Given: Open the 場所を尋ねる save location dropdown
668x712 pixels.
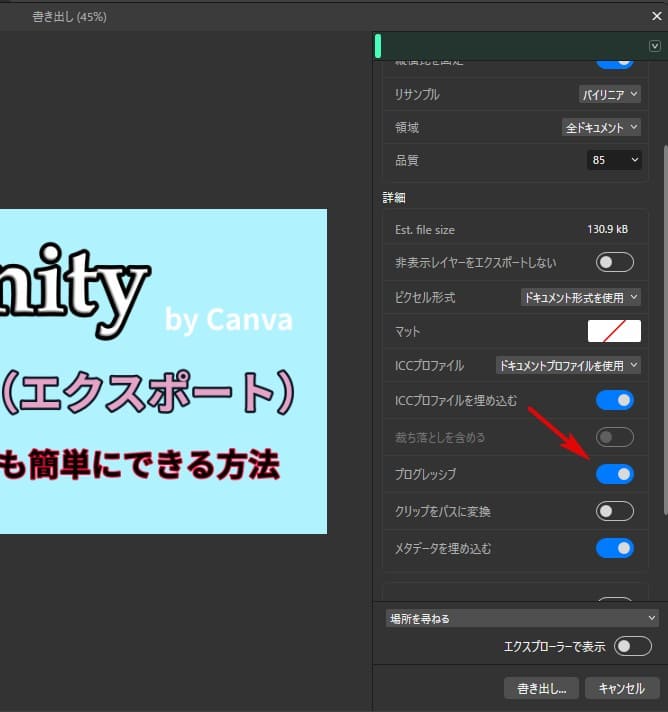Looking at the screenshot, I should tap(522, 619).
